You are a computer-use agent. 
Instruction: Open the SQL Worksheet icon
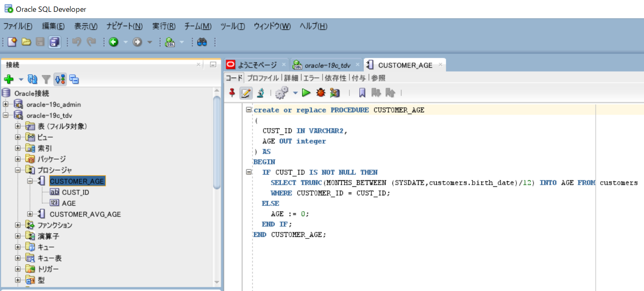coord(170,42)
